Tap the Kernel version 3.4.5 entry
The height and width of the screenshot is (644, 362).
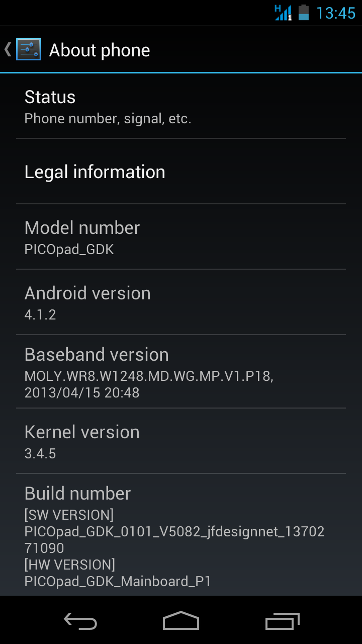pos(181,441)
